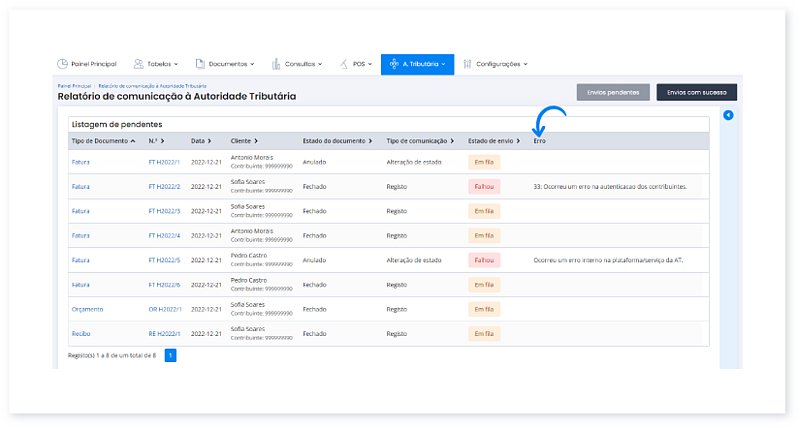This screenshot has height=428, width=800.
Task: Click the Consultas chart icon
Action: 276,64
